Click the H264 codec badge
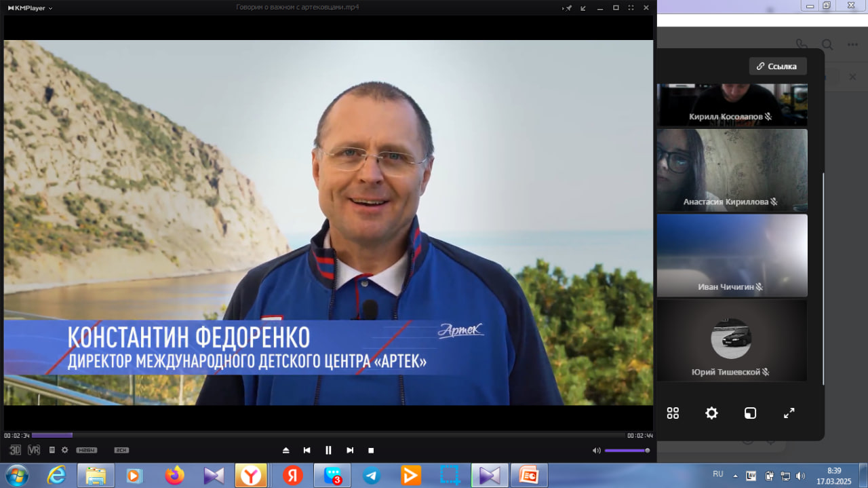 (86, 450)
